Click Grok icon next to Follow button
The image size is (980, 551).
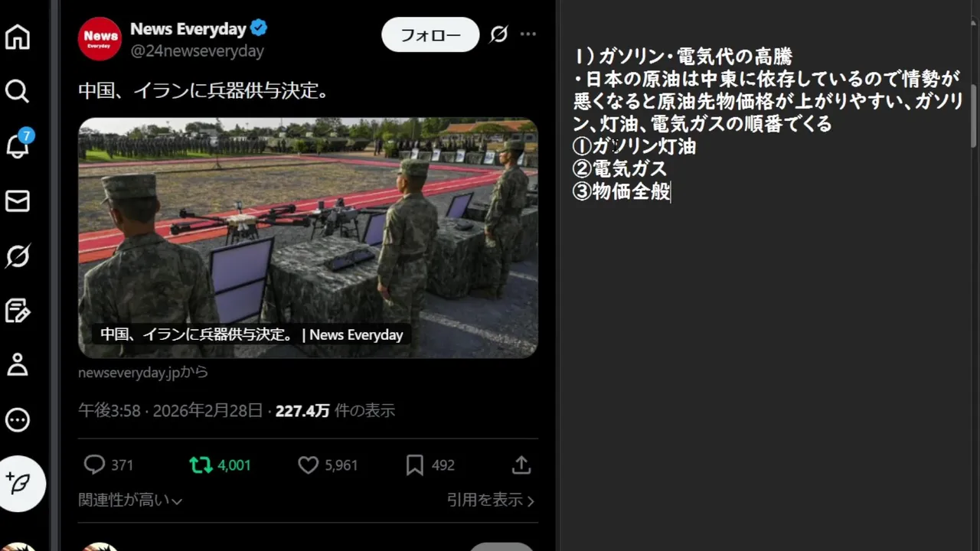[499, 34]
